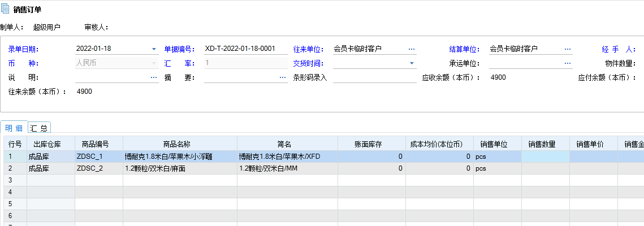The height and width of the screenshot is (226, 644).
Task: Select cell 博耐克1.8米白/苹果木/XFD
Action: click(x=287, y=157)
